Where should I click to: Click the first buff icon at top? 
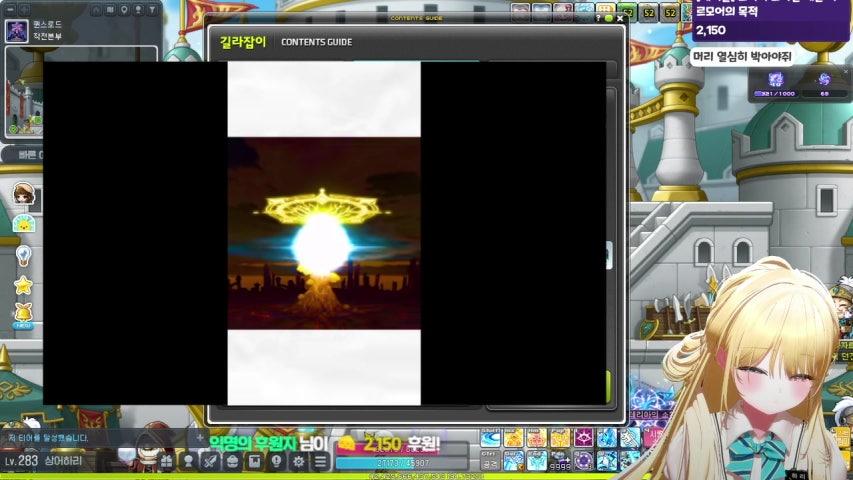coord(520,12)
